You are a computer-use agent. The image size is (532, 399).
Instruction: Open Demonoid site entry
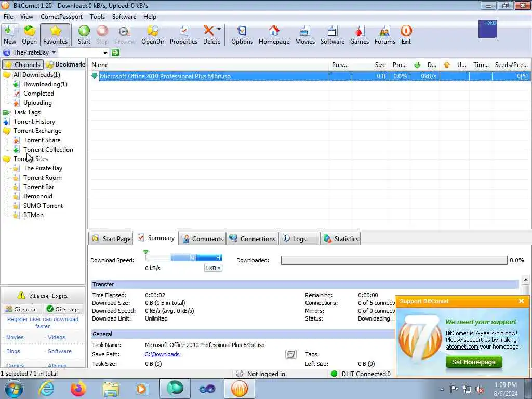37,196
